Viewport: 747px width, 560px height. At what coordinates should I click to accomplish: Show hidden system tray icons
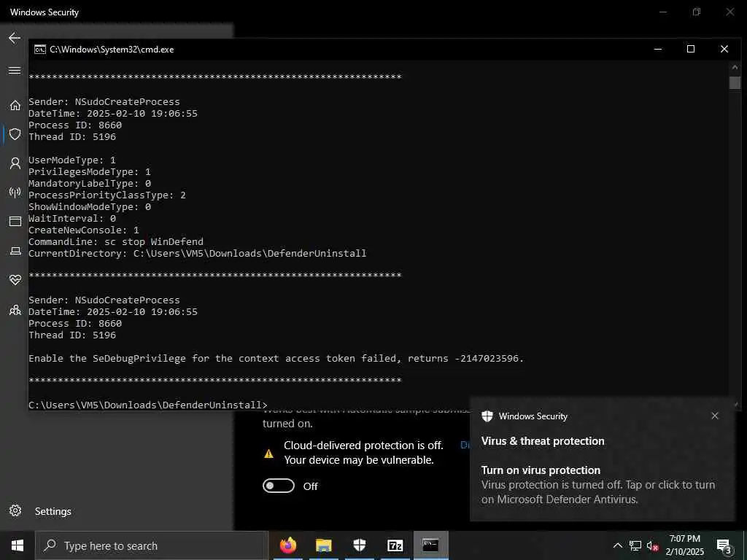coord(617,545)
